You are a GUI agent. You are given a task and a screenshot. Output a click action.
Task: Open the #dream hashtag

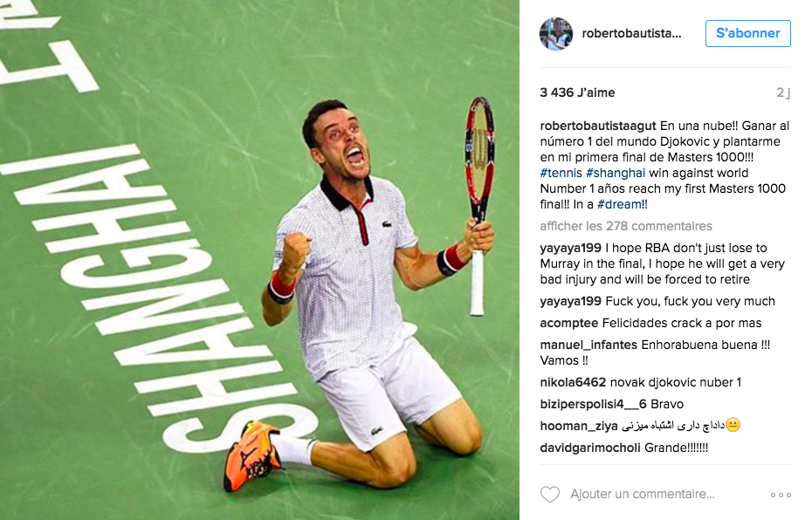619,204
